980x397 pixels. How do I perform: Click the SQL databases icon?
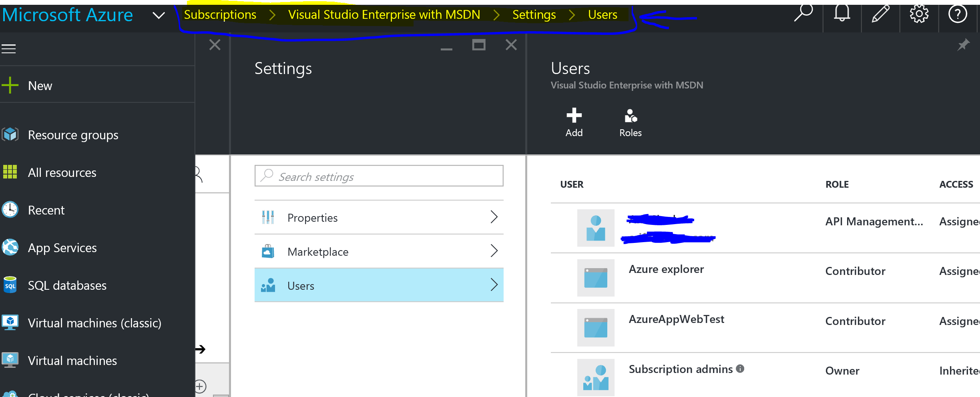click(x=10, y=285)
